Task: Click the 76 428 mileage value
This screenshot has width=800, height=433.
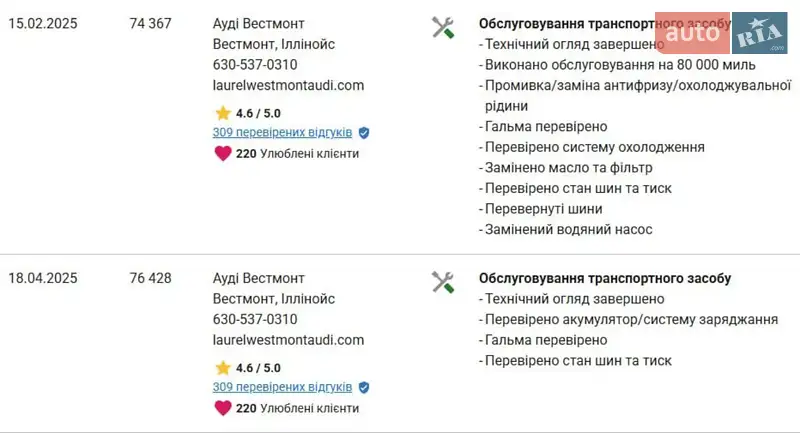Action: coord(150,278)
